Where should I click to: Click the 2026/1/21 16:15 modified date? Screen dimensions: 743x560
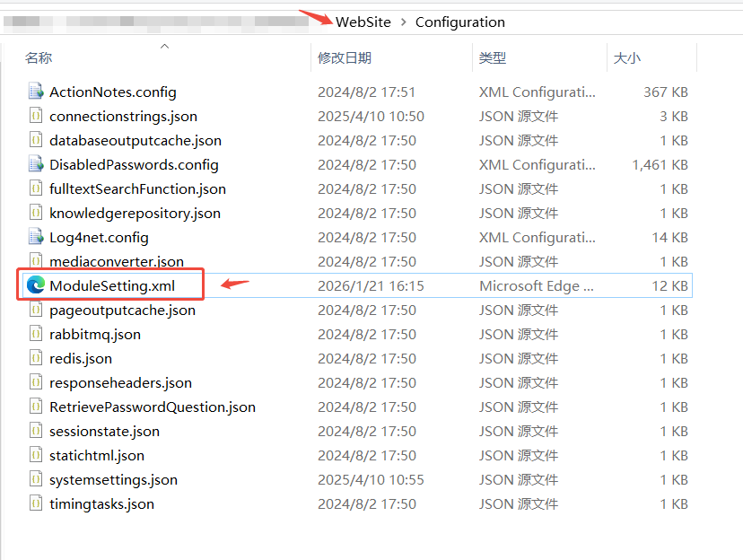(x=371, y=285)
